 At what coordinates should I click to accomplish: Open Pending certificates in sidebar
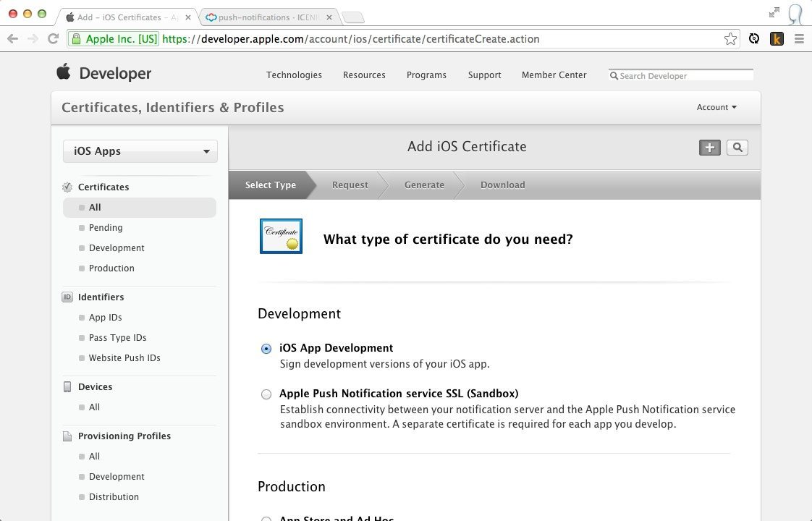click(x=106, y=228)
